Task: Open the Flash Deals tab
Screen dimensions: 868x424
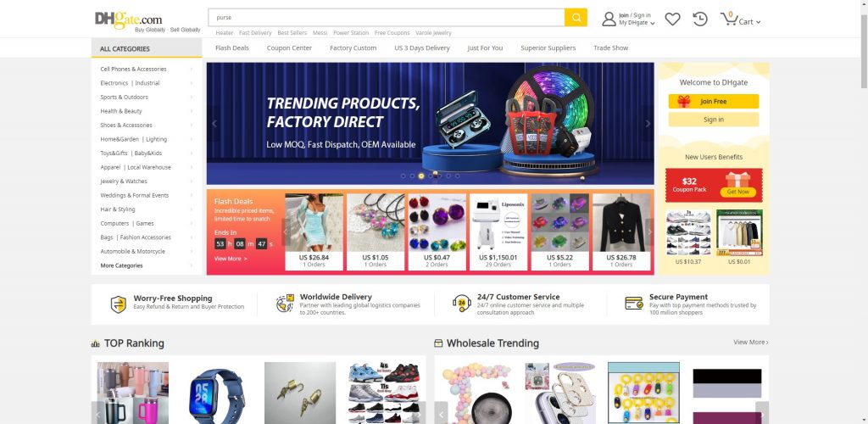Action: point(232,48)
